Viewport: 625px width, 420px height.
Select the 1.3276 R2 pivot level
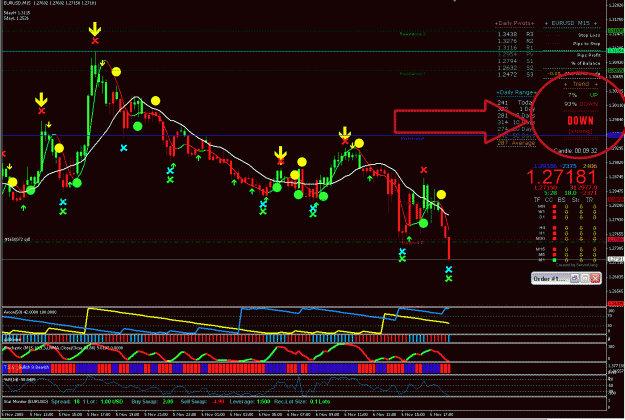click(x=515, y=41)
